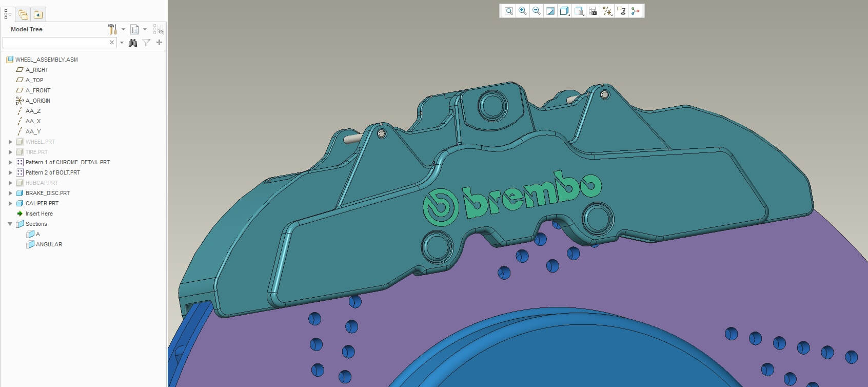This screenshot has height=387, width=868.
Task: Click the Refit zoom icon in graphics toolbar
Action: coord(508,11)
